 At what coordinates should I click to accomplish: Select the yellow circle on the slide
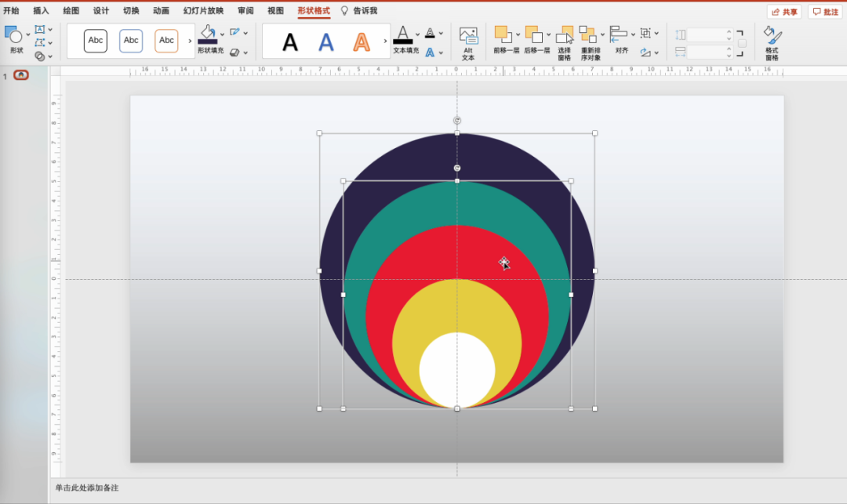coord(457,306)
